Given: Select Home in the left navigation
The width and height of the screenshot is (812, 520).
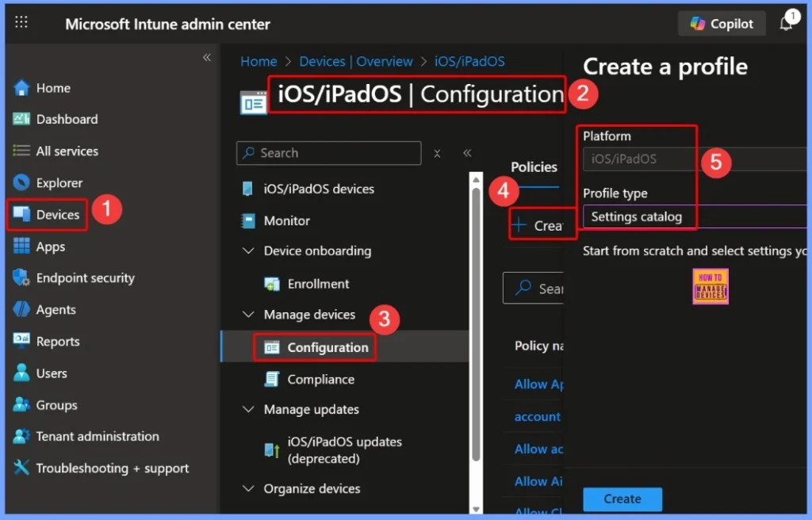Looking at the screenshot, I should coord(52,87).
